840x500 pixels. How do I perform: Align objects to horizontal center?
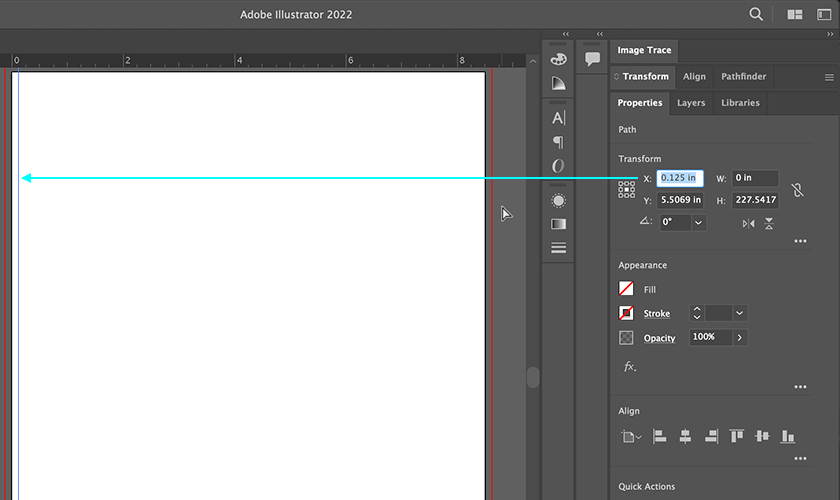click(685, 436)
